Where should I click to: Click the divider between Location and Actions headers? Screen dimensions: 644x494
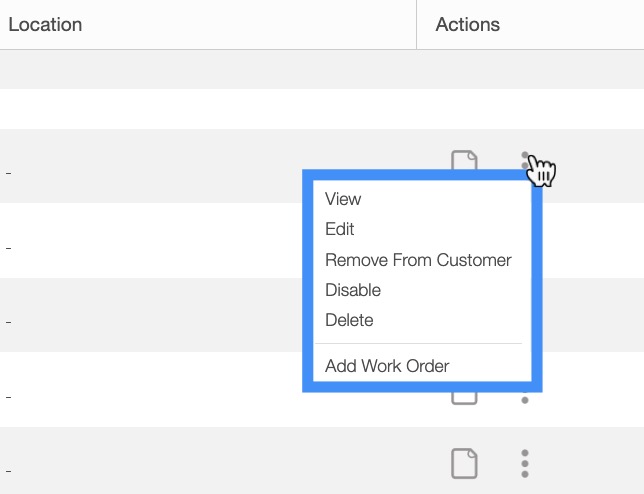click(416, 24)
